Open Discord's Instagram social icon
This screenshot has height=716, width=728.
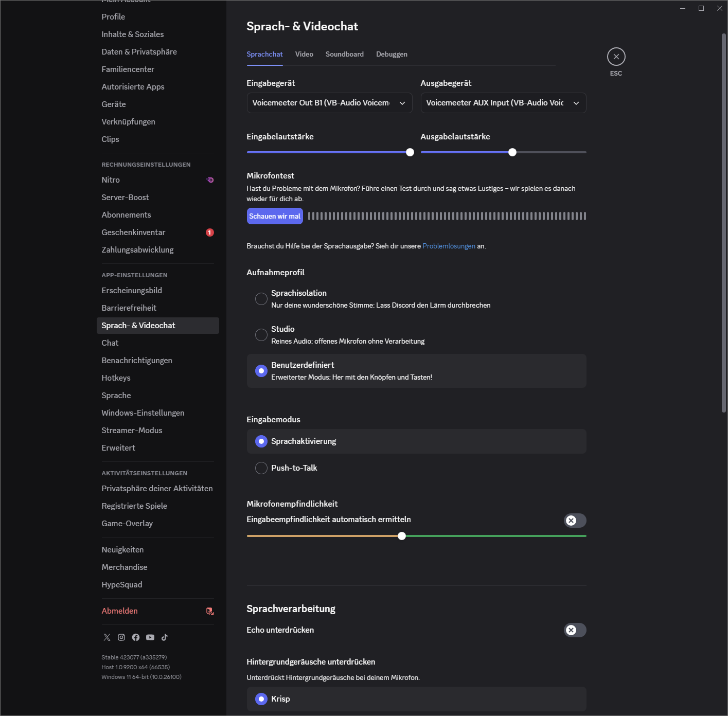coord(121,637)
